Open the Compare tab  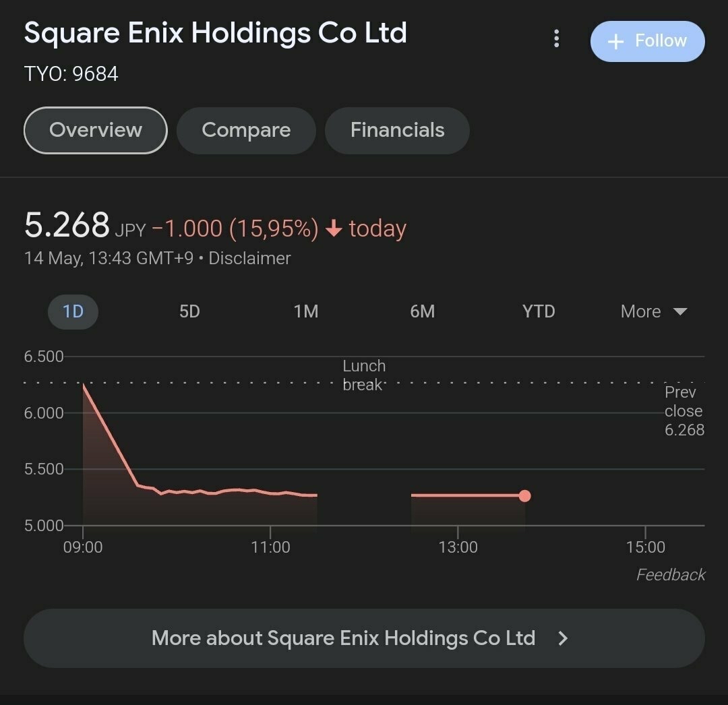point(246,130)
